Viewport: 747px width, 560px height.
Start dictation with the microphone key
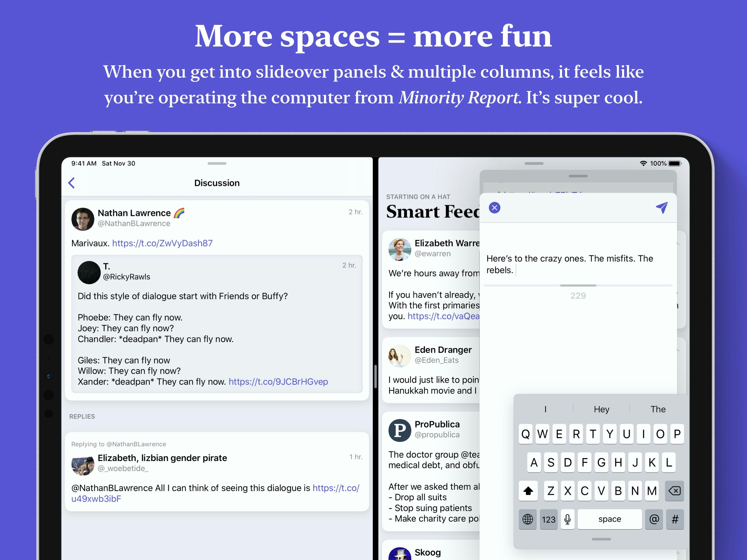click(x=567, y=519)
